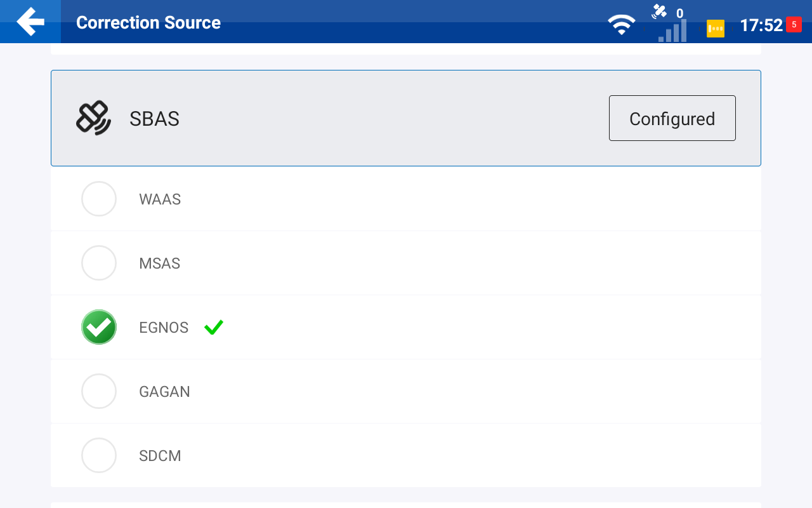The width and height of the screenshot is (812, 508).
Task: Tap the signal strength bars icon
Action: 672,30
